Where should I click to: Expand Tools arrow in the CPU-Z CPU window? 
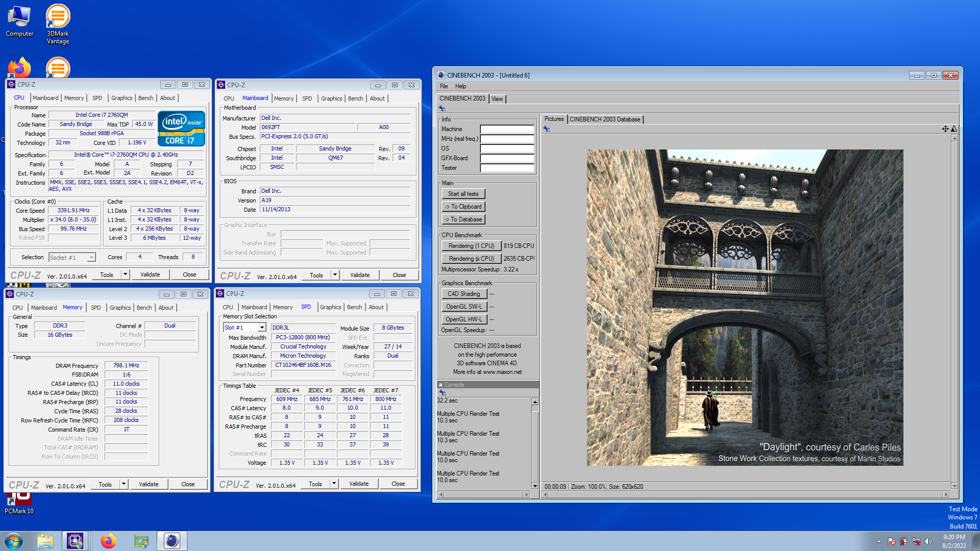click(125, 274)
